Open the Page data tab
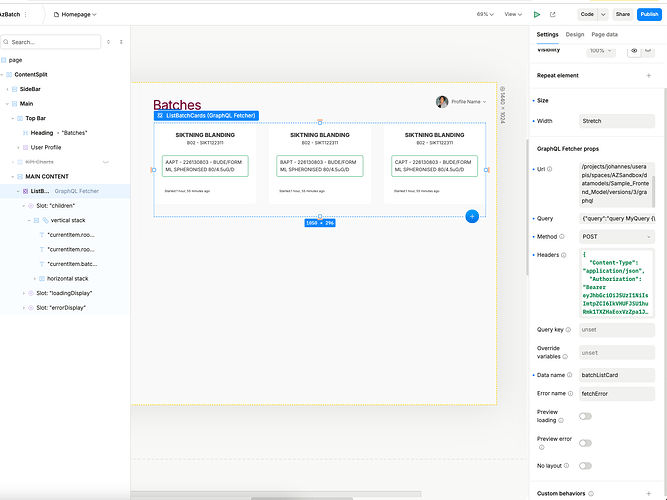The image size is (667, 500). pos(605,34)
